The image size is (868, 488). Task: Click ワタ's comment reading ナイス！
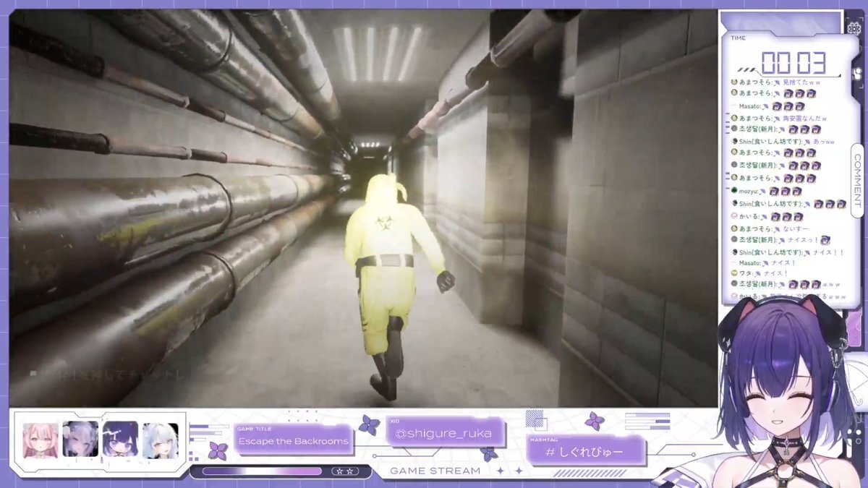coord(775,273)
